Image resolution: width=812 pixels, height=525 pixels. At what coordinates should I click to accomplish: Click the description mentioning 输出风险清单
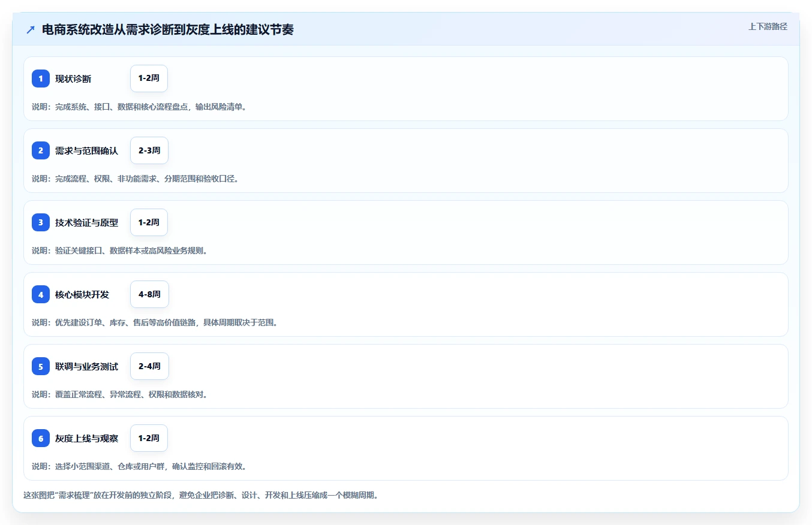click(139, 107)
